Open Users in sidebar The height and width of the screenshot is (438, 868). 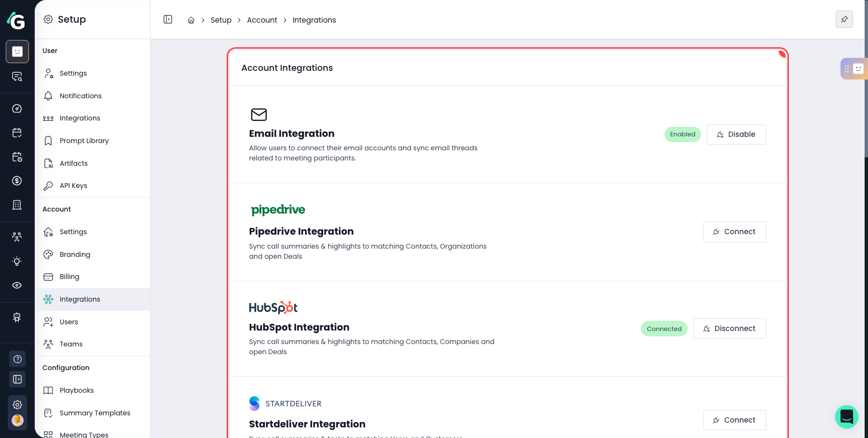[x=93, y=322]
